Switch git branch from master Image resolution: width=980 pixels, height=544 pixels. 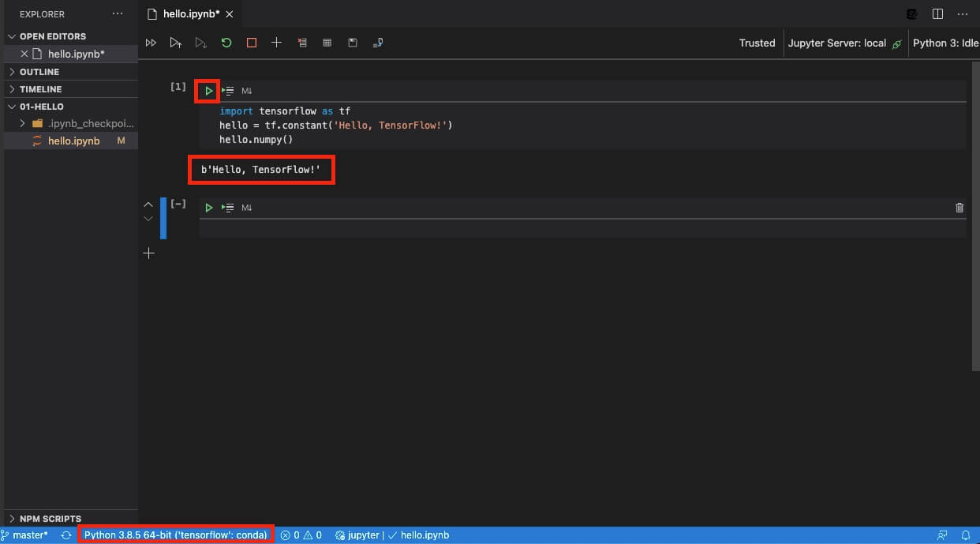pos(25,535)
